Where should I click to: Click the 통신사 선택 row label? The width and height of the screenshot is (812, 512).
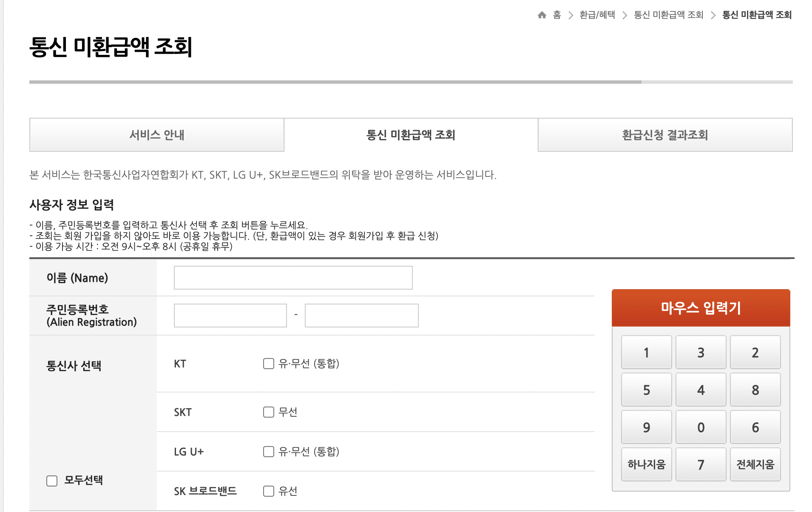[74, 366]
